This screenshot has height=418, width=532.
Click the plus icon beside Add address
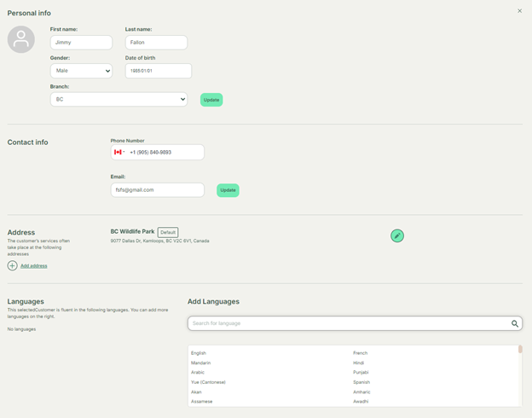pyautogui.click(x=12, y=266)
